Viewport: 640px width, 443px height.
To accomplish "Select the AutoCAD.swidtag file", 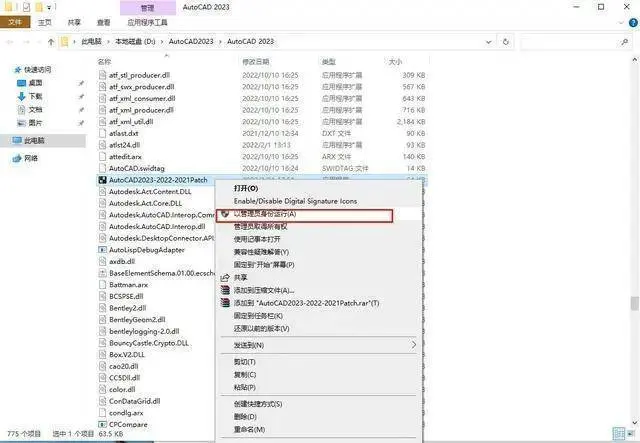I will (137, 168).
